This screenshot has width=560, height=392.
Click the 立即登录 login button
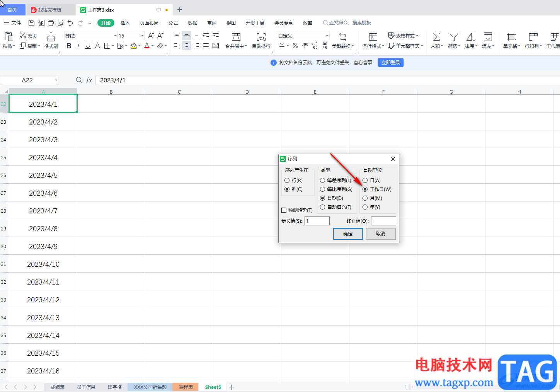coord(391,63)
